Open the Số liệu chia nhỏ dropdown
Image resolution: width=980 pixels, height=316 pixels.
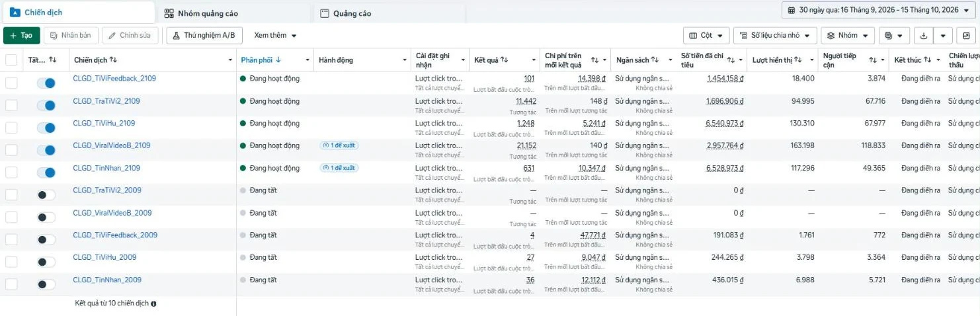tap(776, 35)
